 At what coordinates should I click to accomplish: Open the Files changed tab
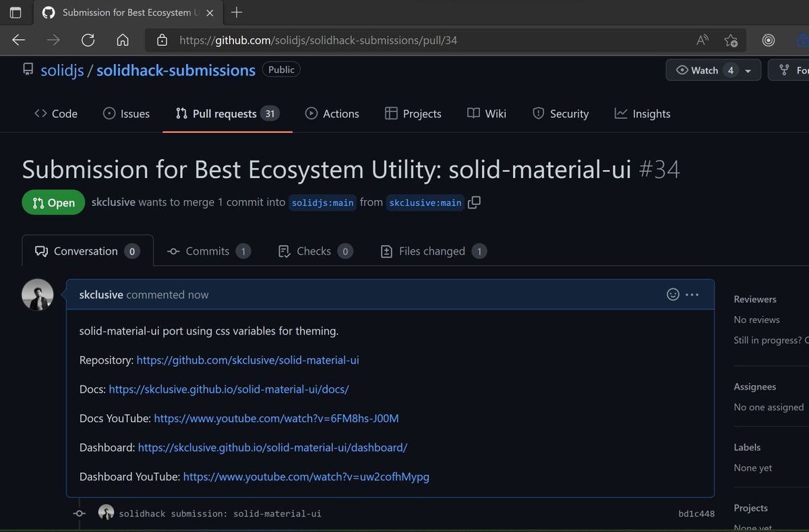[433, 251]
